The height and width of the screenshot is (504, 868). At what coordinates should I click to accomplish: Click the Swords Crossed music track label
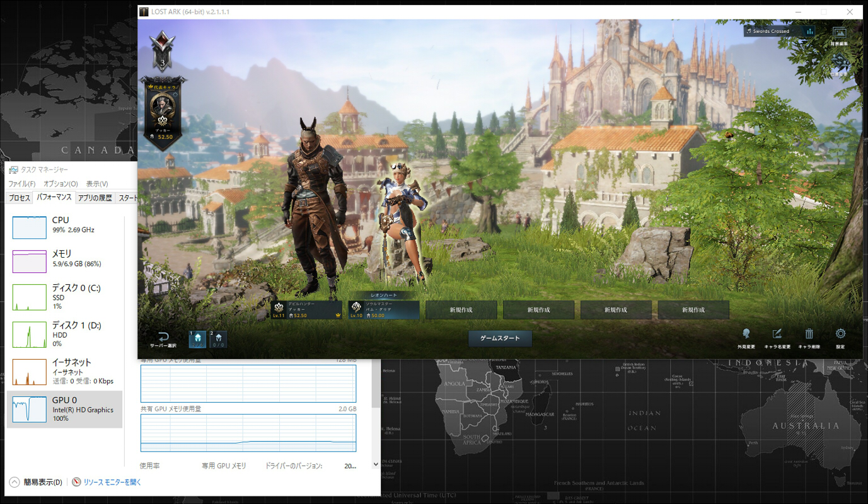771,31
